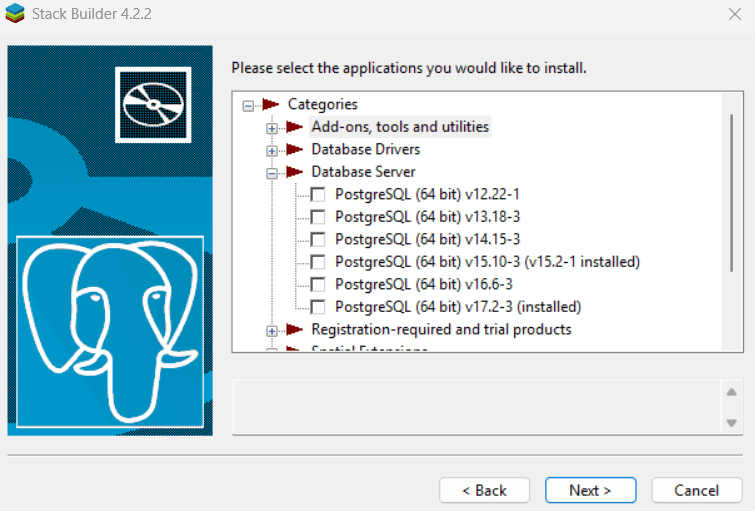This screenshot has height=511, width=755.
Task: Check PostgreSQL (64 bit) v16.6-3
Action: tap(318, 285)
